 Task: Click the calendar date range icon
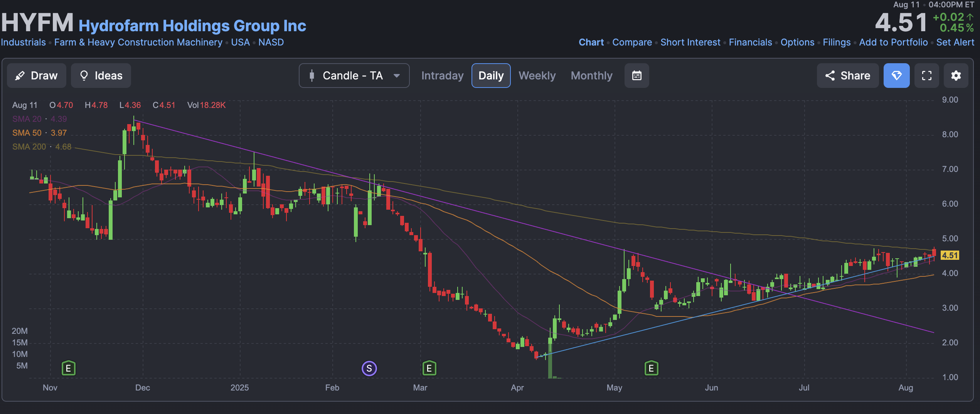point(636,76)
